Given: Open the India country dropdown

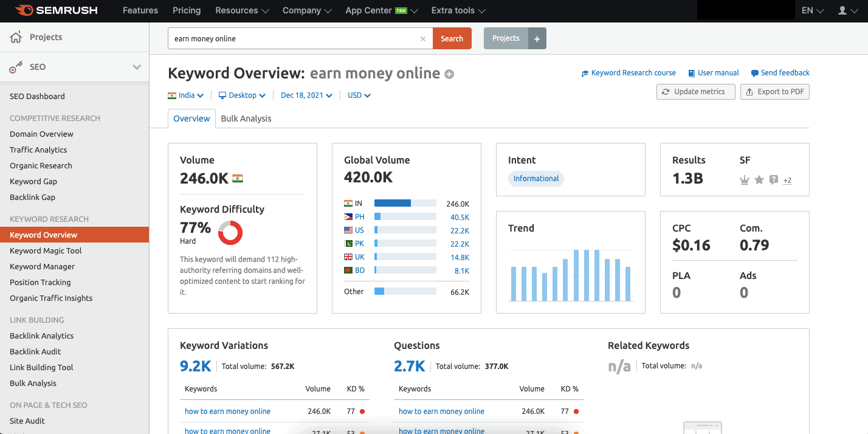Looking at the screenshot, I should 185,95.
